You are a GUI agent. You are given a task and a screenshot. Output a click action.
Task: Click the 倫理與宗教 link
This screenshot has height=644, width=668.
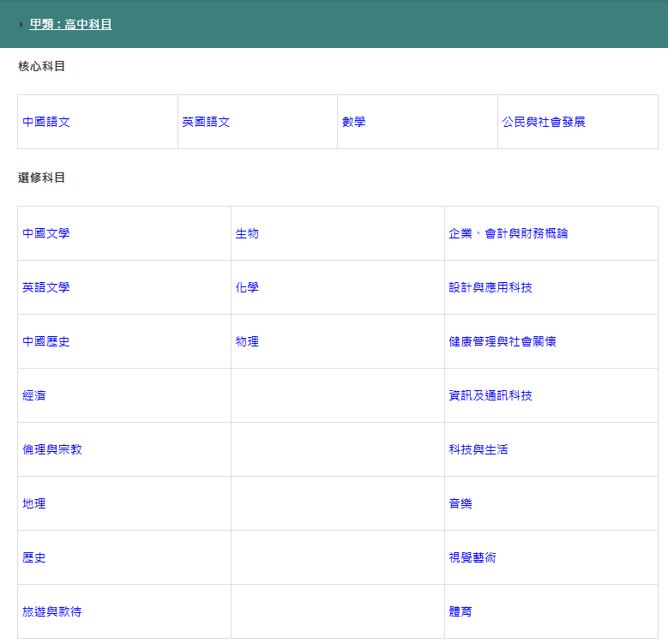(x=52, y=449)
